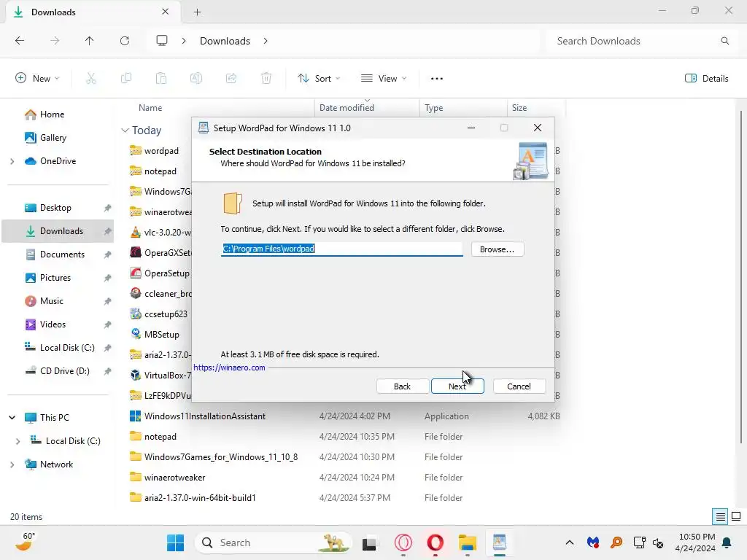Select the winaerotweaker folder dated 10:24 PM
The width and height of the screenshot is (747, 560).
[x=175, y=478]
